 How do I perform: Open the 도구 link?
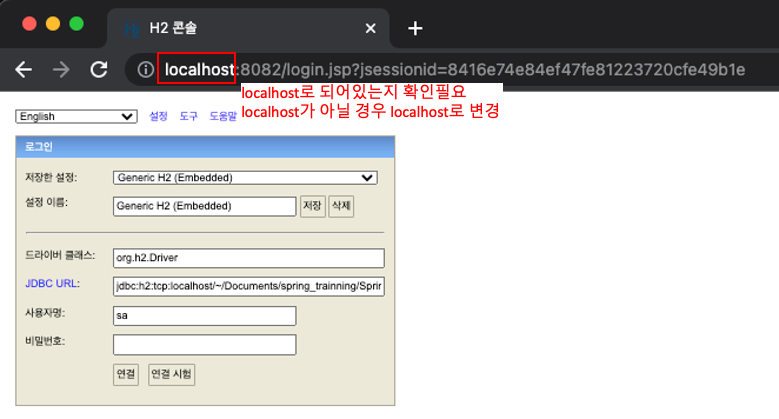pos(188,116)
